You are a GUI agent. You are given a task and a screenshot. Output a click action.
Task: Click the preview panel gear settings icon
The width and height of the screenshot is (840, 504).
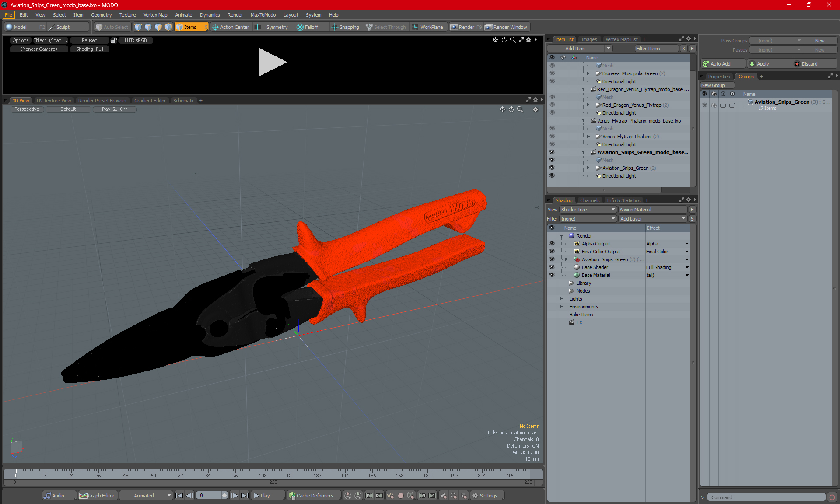pos(528,40)
